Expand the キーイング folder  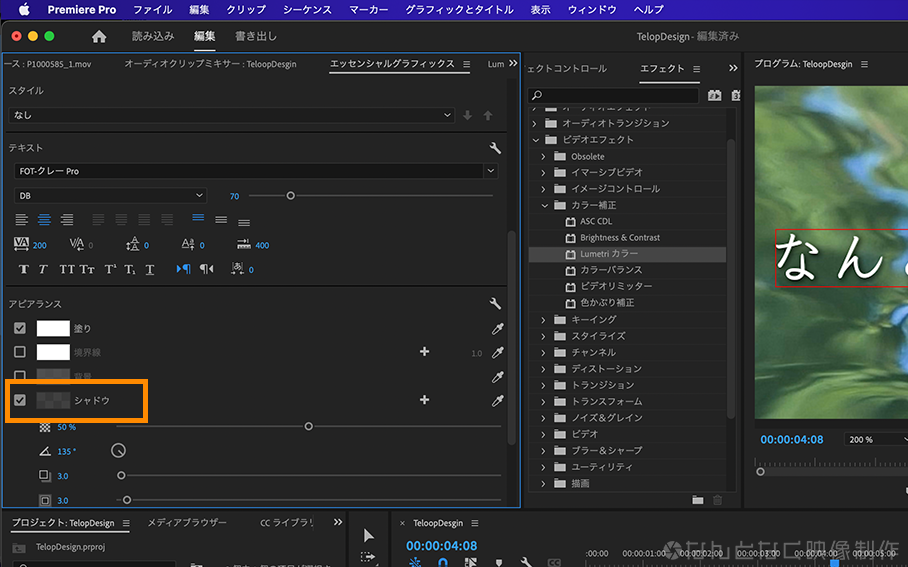pyautogui.click(x=543, y=320)
